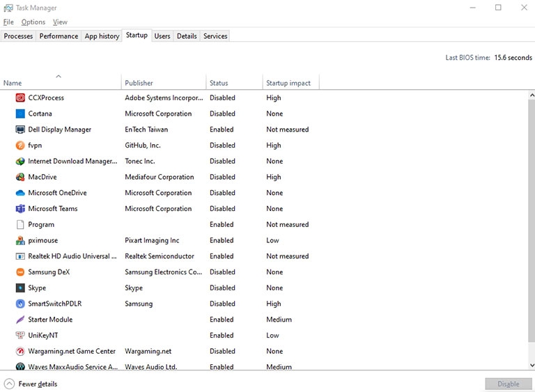Image resolution: width=535 pixels, height=392 pixels.
Task: Click the UniKeyNT icon
Action: click(x=20, y=336)
